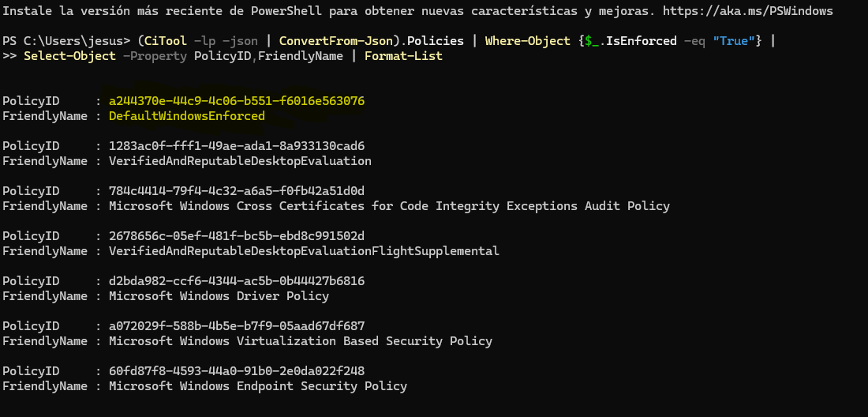Click Cross Certificates for Code Integrity policy name
The height and width of the screenshot is (417, 868).
coord(389,205)
